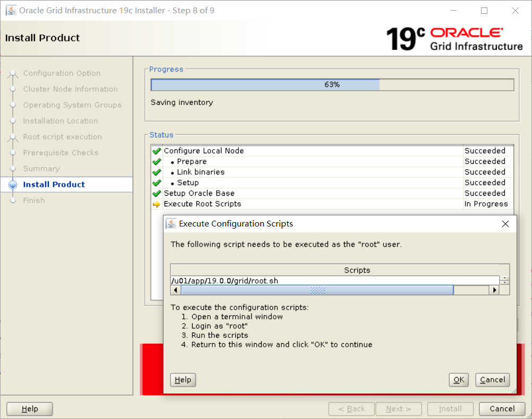Close the Execute Configuration Scripts dialog
The height and width of the screenshot is (419, 532).
pyautogui.click(x=505, y=224)
